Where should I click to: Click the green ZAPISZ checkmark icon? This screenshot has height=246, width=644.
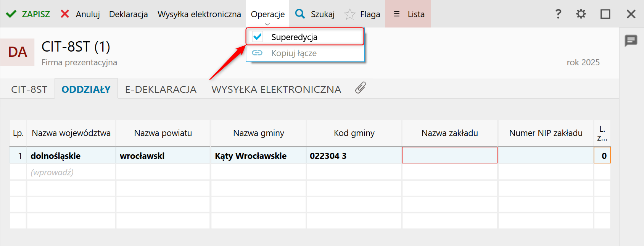(11, 14)
